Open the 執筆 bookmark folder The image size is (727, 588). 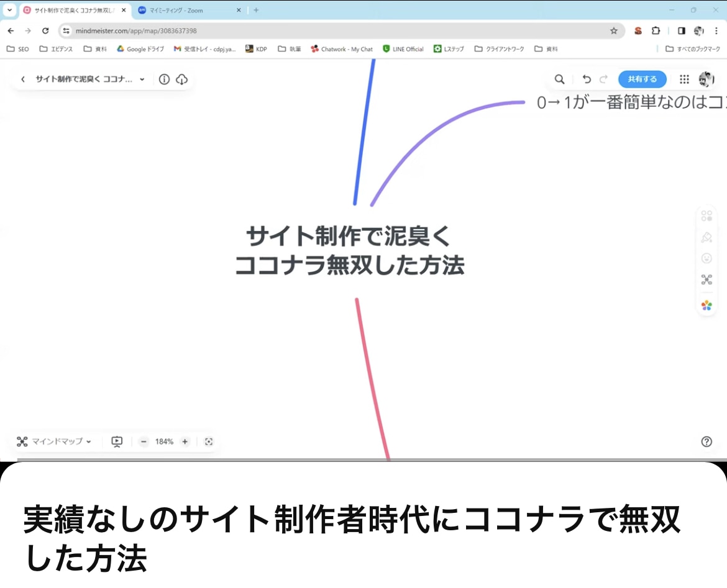coord(290,48)
